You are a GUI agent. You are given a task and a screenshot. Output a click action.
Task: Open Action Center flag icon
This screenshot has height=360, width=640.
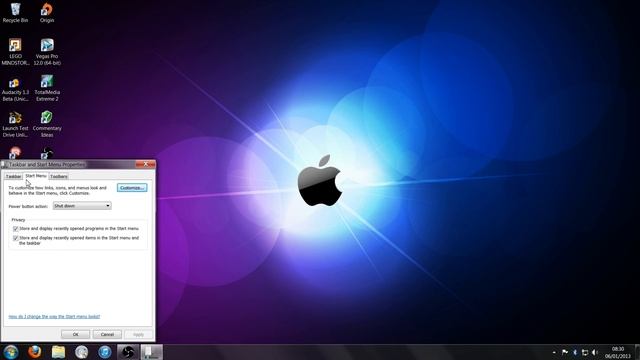[565, 352]
